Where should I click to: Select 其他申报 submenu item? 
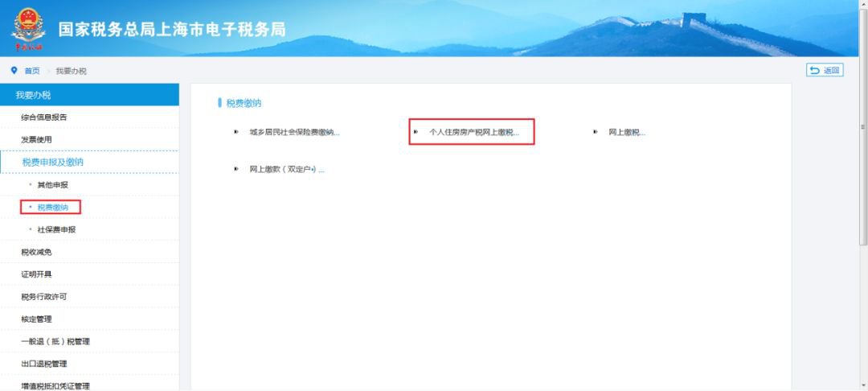point(52,185)
